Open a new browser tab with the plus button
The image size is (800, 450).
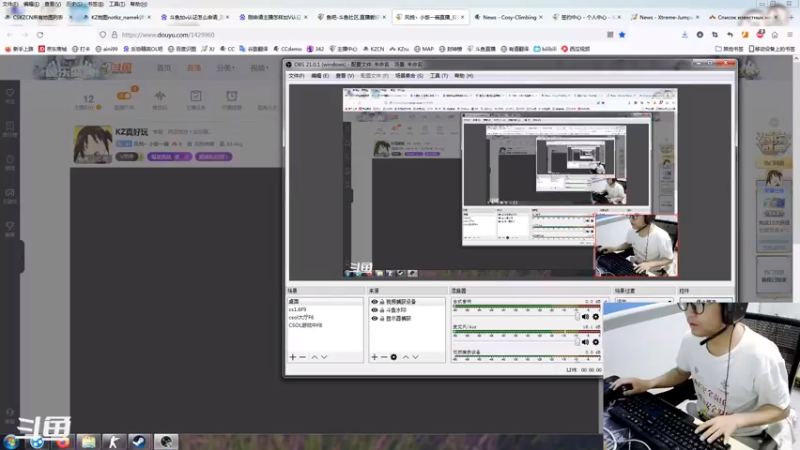pos(791,17)
